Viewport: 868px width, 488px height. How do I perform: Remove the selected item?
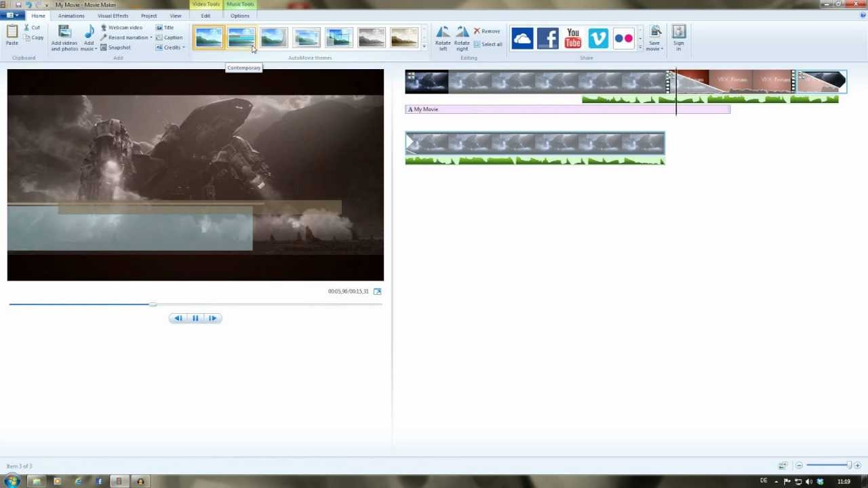(487, 31)
